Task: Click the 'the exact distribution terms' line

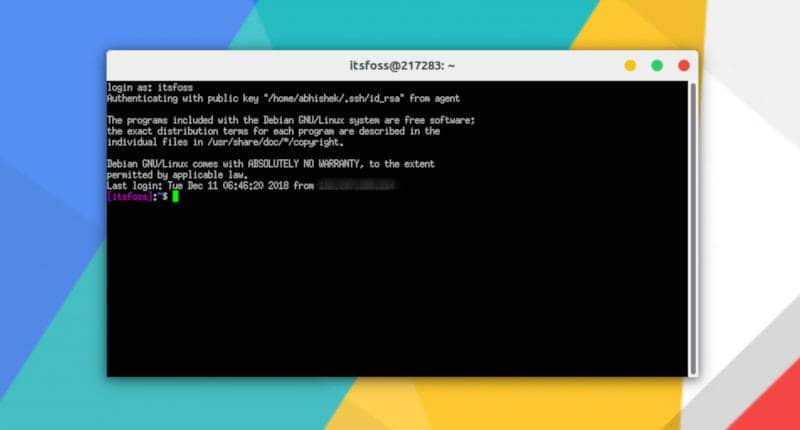Action: (x=273, y=131)
